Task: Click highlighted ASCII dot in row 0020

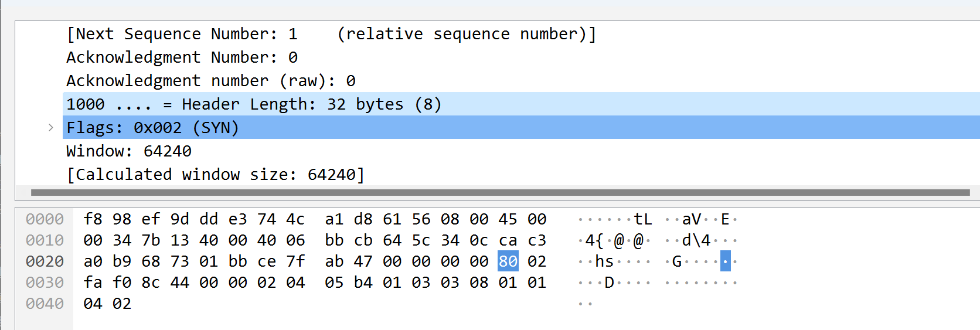Action: pyautogui.click(x=725, y=261)
